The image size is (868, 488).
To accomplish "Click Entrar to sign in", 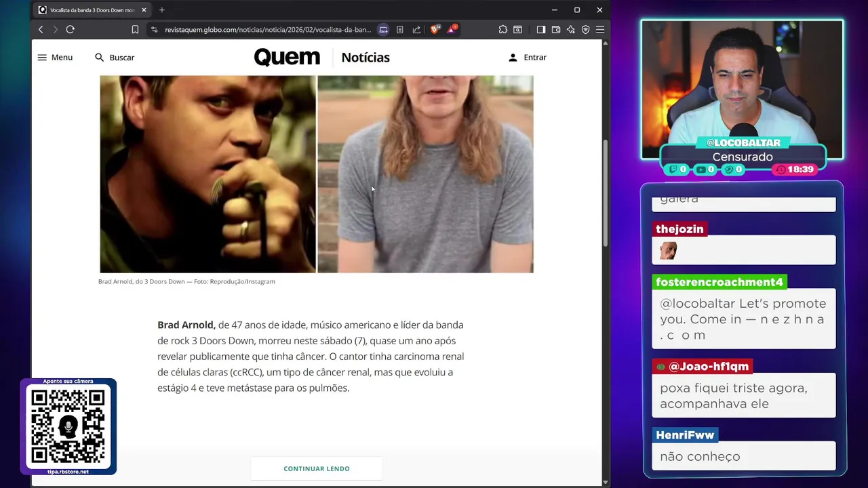I will 528,58.
